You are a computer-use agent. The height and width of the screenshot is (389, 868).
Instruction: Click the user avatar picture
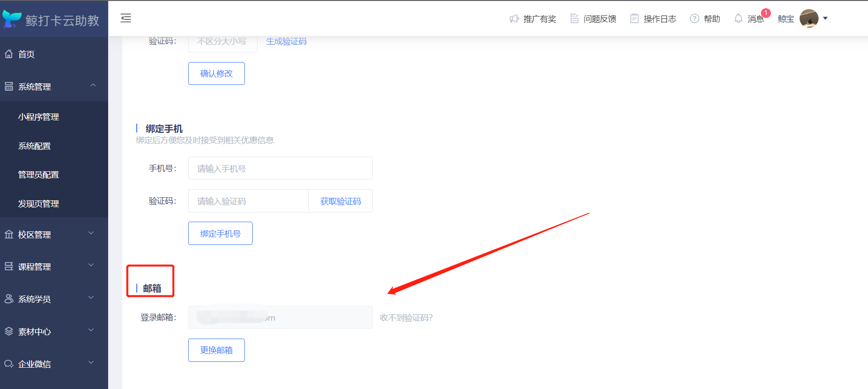pyautogui.click(x=808, y=19)
